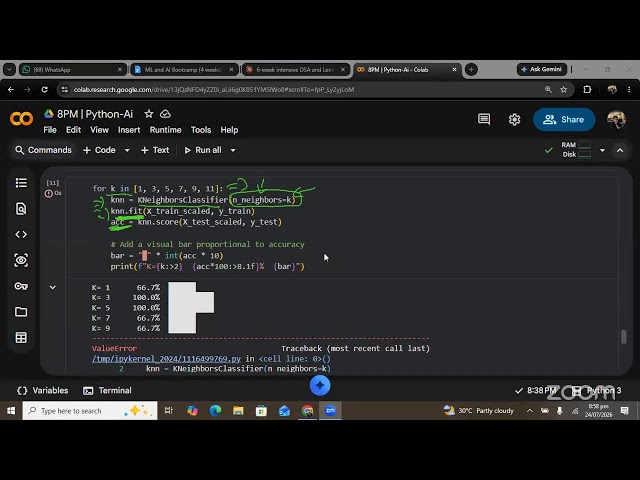Show hidden system tray icons

click(530, 411)
